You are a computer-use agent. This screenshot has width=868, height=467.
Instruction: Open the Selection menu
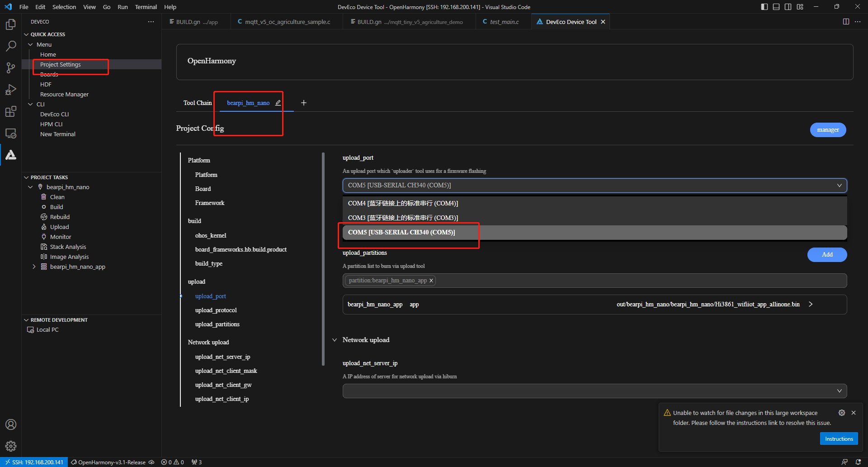click(x=64, y=7)
